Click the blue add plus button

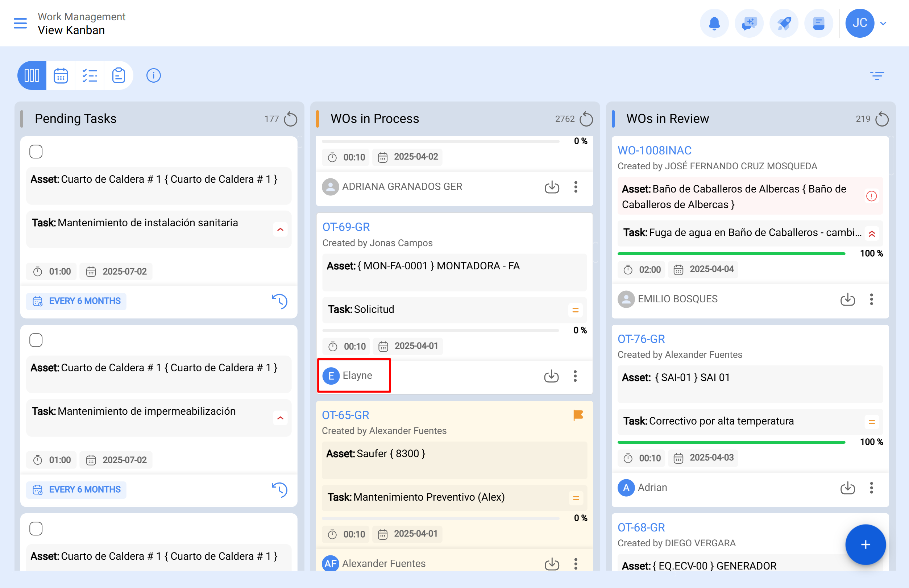pos(865,544)
